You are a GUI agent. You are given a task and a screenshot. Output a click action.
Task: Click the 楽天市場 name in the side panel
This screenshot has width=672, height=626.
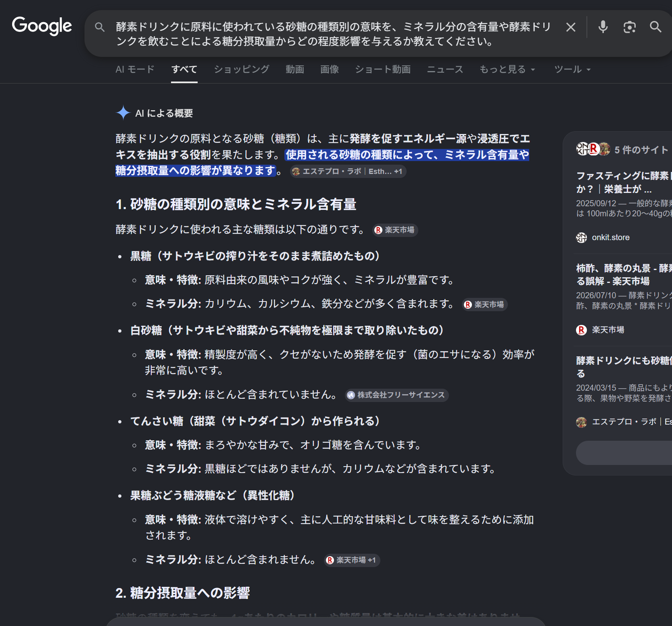608,330
